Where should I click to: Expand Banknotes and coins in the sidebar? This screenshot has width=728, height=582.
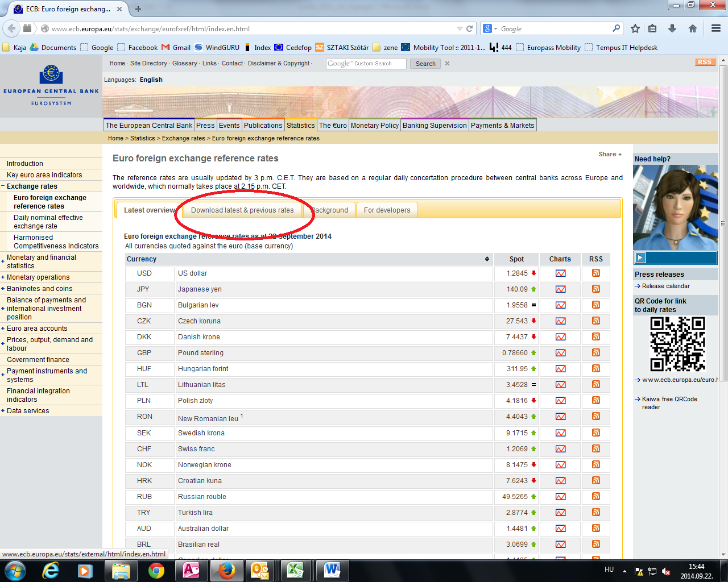(x=3, y=289)
